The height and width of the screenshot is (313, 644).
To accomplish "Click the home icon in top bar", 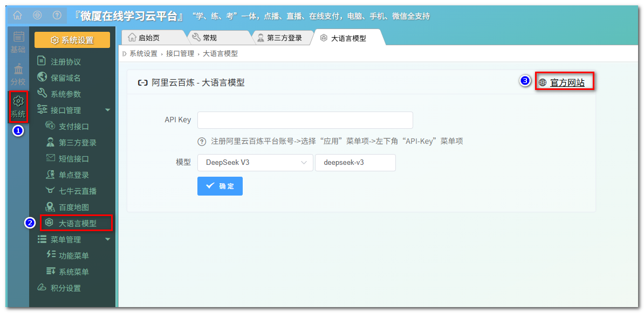I will (18, 16).
